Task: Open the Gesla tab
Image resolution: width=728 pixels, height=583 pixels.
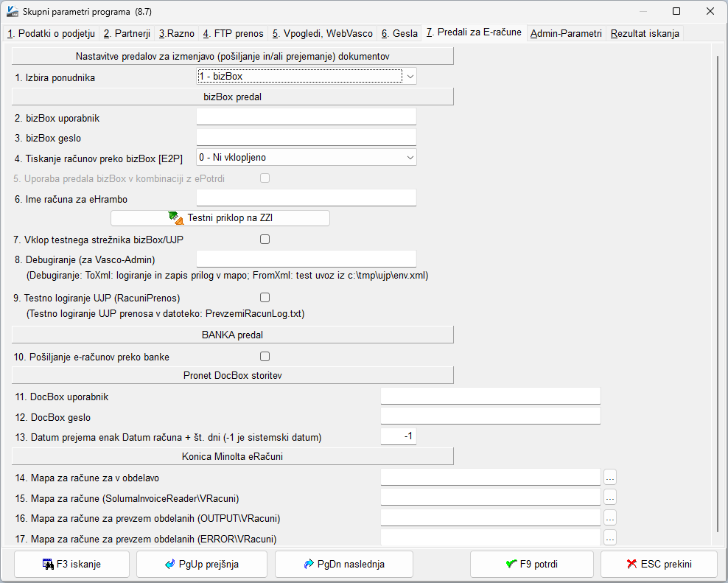Action: (x=399, y=33)
